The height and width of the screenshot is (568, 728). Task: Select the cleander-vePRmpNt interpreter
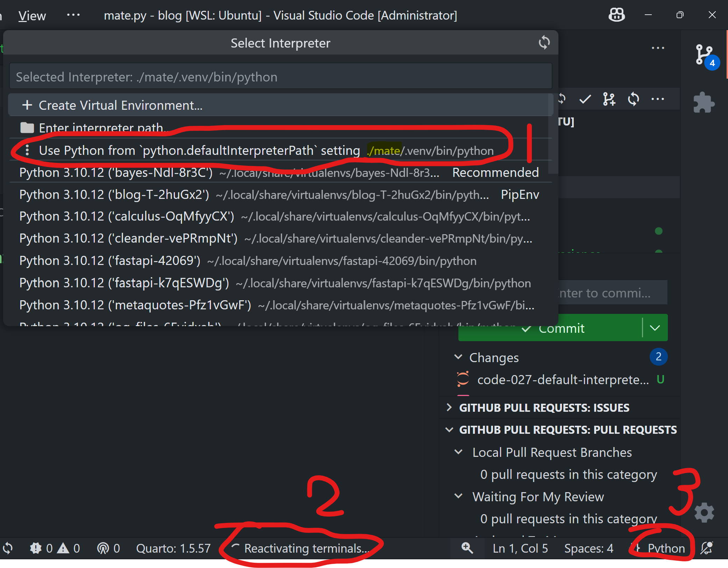point(280,238)
